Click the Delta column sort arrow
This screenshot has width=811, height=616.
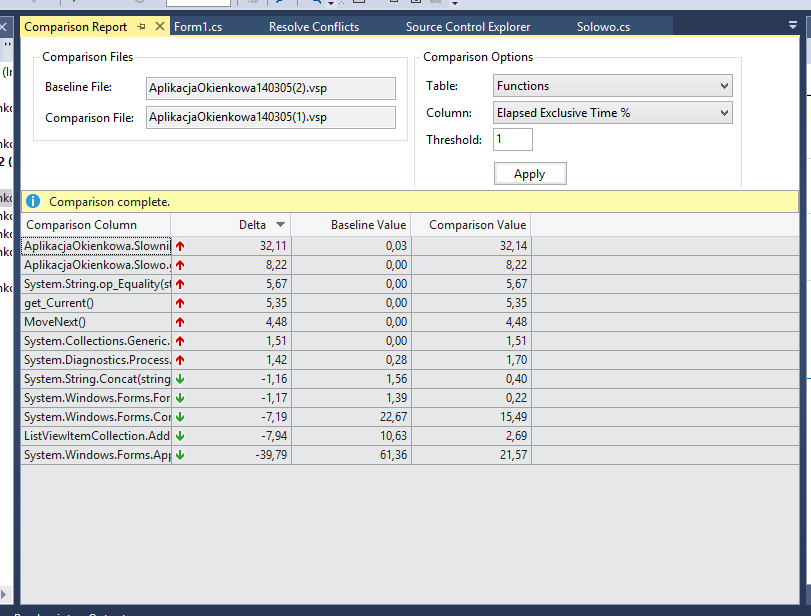click(x=280, y=225)
